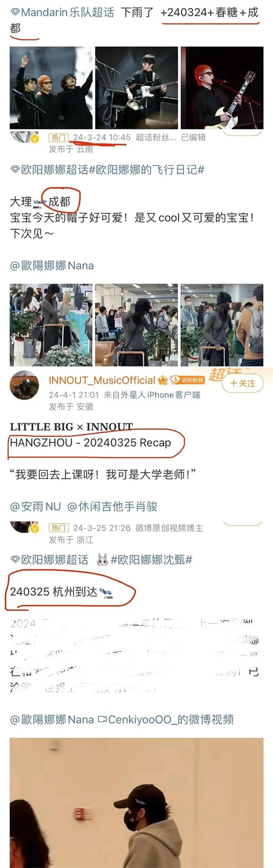Follow INNOUT_MusicOfficial with +关注 button
Screen dimensions: 273x868
(x=242, y=383)
